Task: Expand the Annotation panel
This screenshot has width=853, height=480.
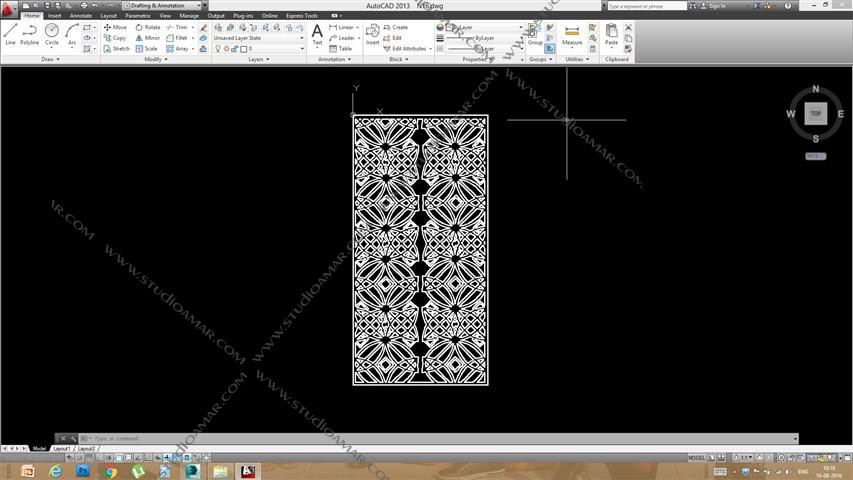Action: pos(334,59)
